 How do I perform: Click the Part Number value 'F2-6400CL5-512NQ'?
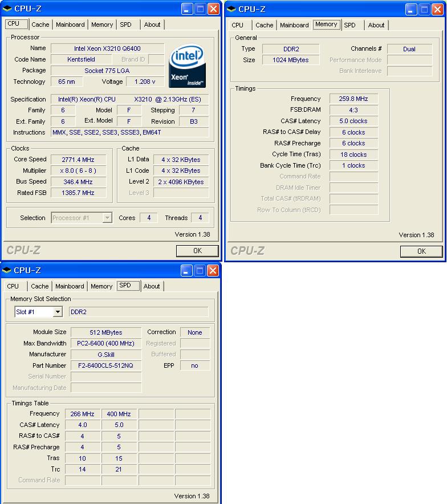click(x=106, y=365)
